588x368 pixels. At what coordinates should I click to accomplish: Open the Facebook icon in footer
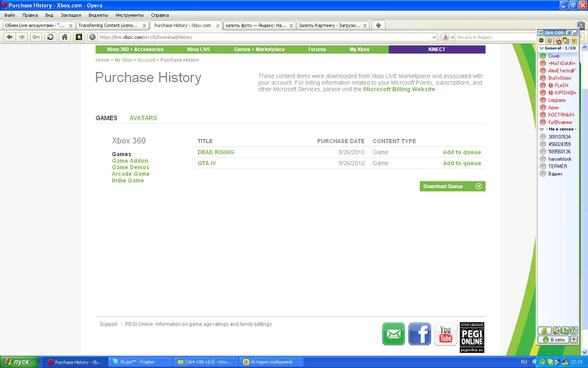(x=420, y=334)
